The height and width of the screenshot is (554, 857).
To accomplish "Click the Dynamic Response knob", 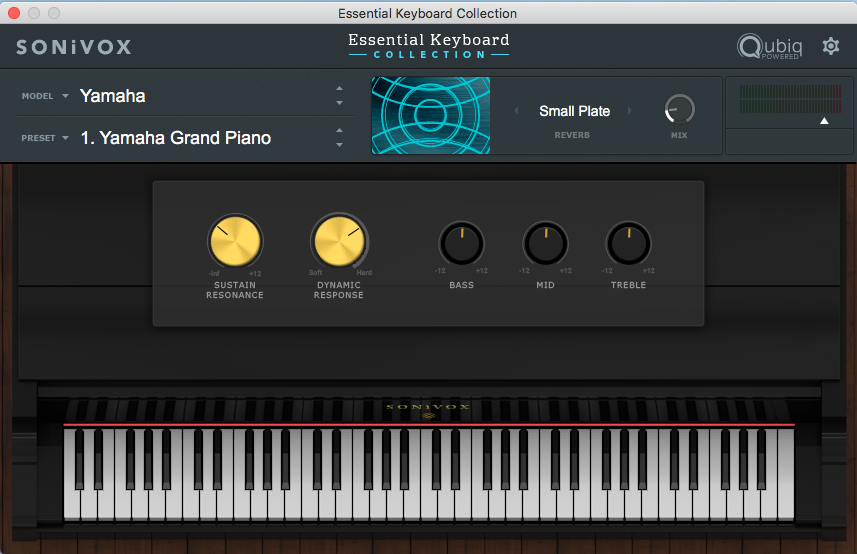I will coord(338,242).
